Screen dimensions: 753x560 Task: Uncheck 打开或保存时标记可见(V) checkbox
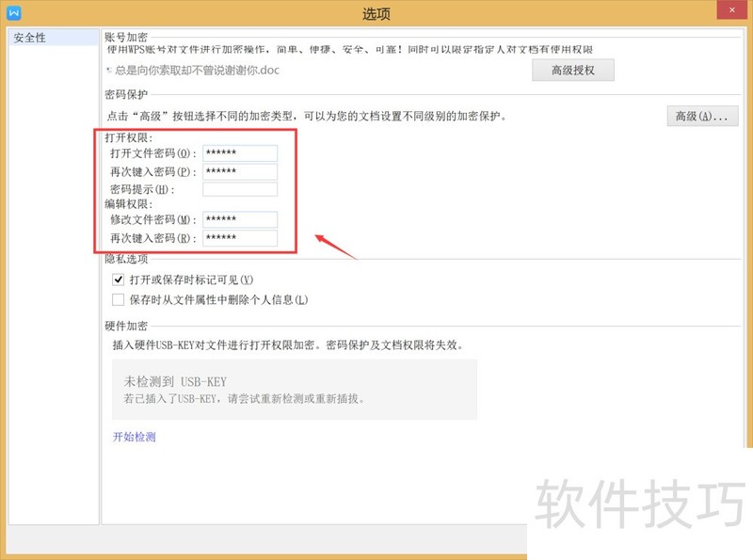[x=119, y=280]
